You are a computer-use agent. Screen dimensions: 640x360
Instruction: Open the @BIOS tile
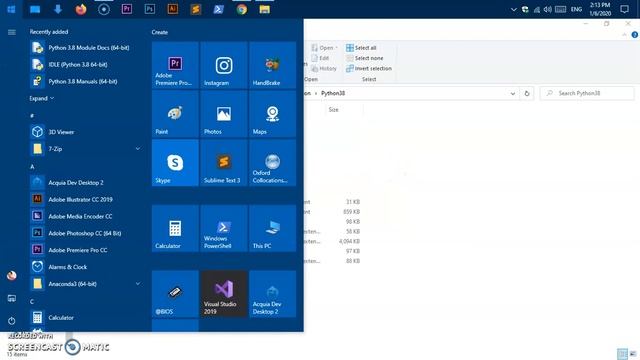click(x=175, y=293)
